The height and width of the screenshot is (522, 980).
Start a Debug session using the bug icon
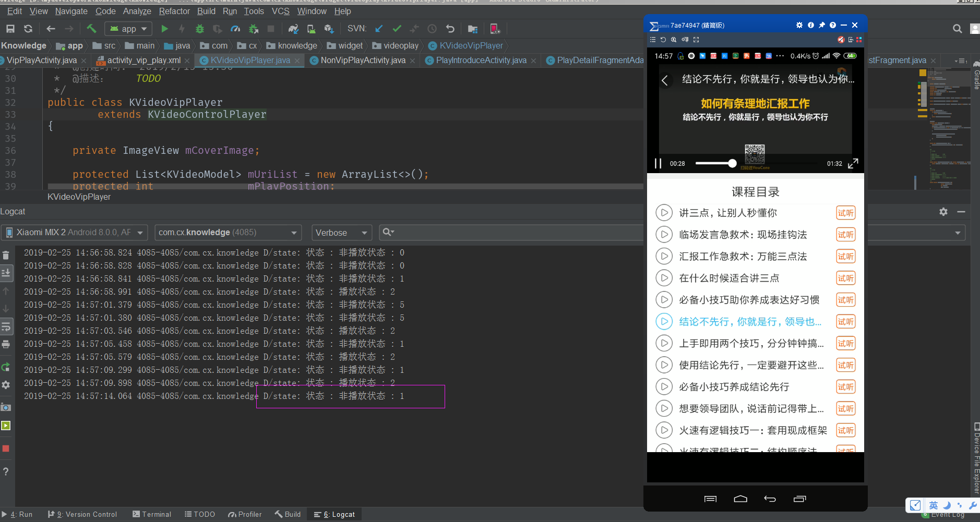click(200, 29)
